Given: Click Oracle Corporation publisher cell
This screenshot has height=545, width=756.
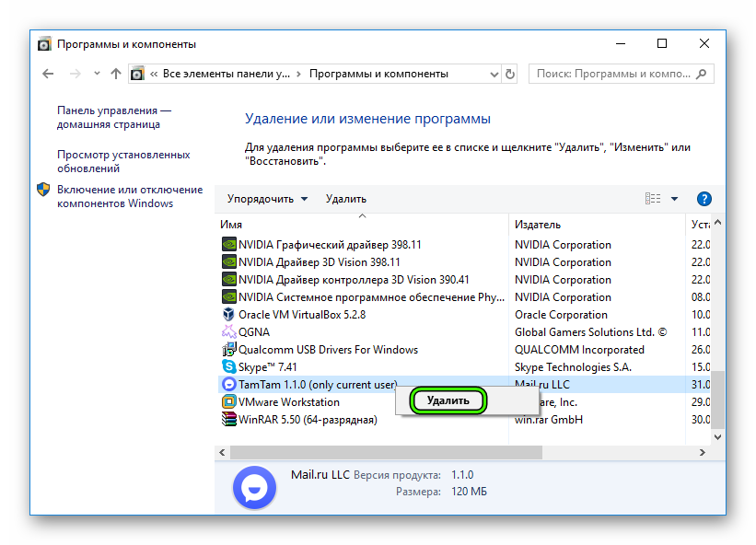Looking at the screenshot, I should pos(561,315).
